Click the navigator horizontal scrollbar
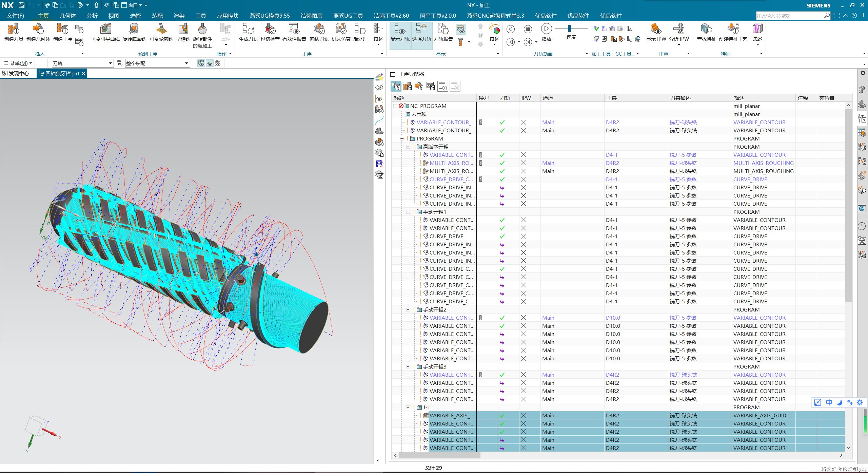Viewport: 868px width, 473px height. [x=440, y=455]
